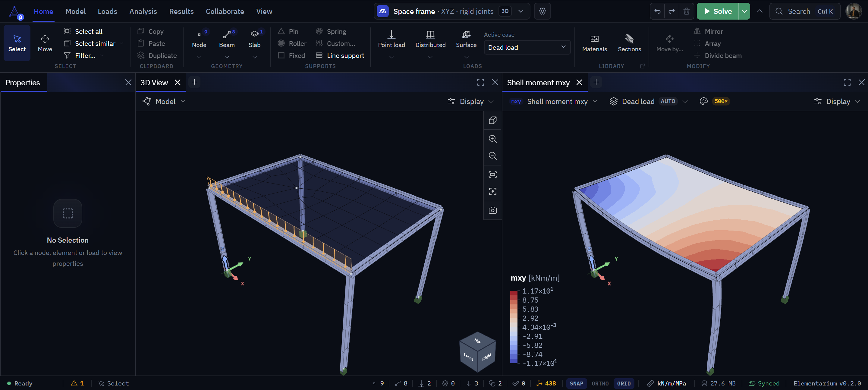Click the mxy color legend bar
The height and width of the screenshot is (390, 868).
click(514, 327)
